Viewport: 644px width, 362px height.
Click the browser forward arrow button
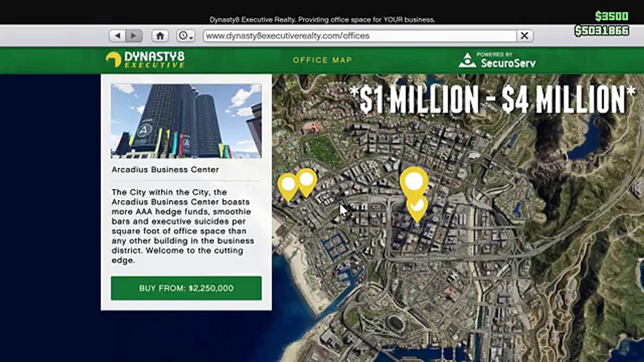pyautogui.click(x=134, y=36)
